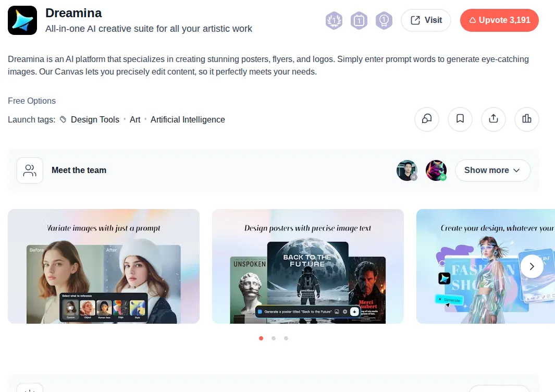Open the Artificial Intelligence tag
Screen dimensions: 555x392
[x=188, y=120]
